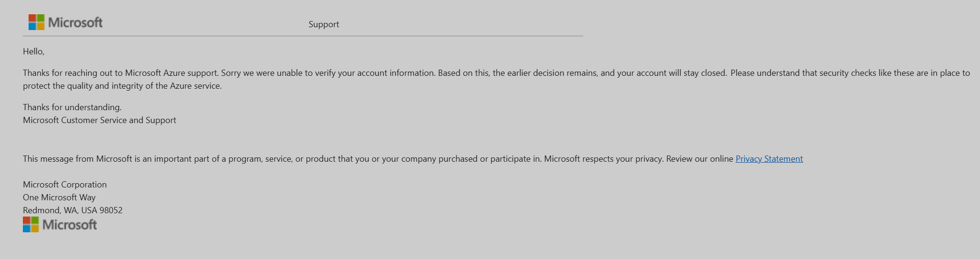
Task: Click the 'Microsoft Corporation' address line
Action: point(65,185)
